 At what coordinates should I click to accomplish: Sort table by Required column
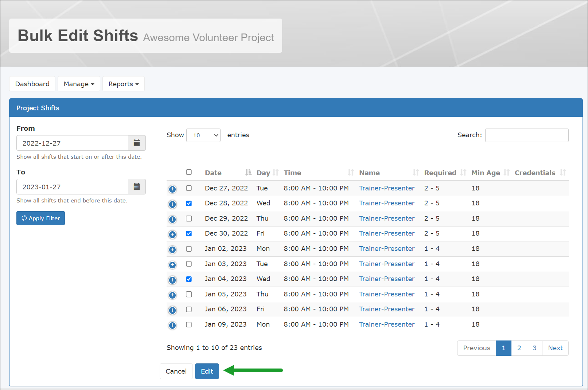(445, 173)
